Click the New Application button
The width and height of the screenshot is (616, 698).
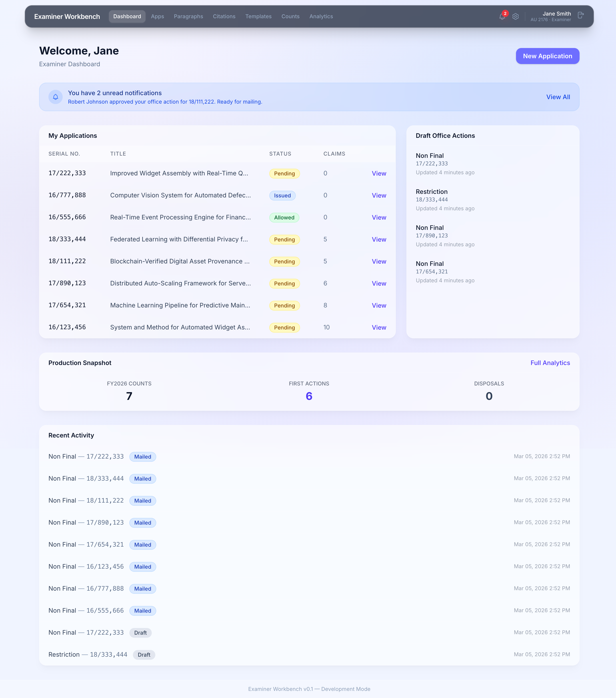tap(547, 56)
